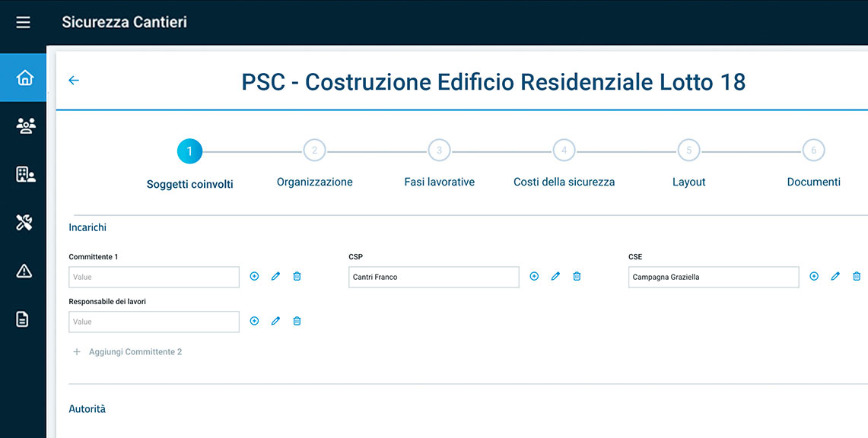
Task: Open the hamburger menu icon
Action: pos(24,22)
